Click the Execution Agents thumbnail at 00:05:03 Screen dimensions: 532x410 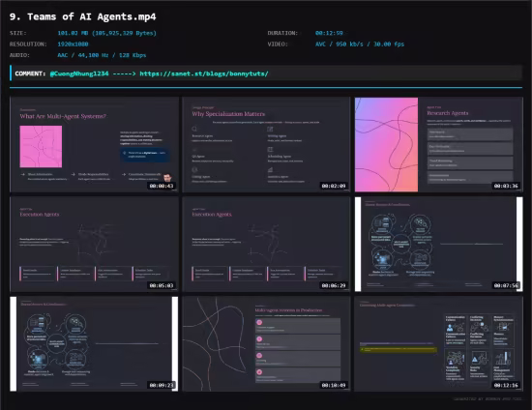coord(95,245)
